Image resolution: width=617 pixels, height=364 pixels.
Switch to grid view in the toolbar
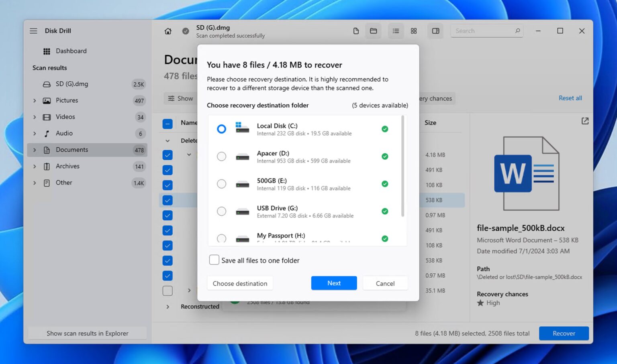[413, 31]
